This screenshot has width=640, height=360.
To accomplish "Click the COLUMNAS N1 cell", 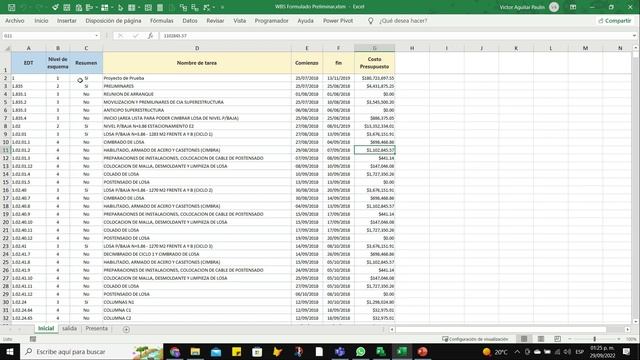I will coord(197,302).
